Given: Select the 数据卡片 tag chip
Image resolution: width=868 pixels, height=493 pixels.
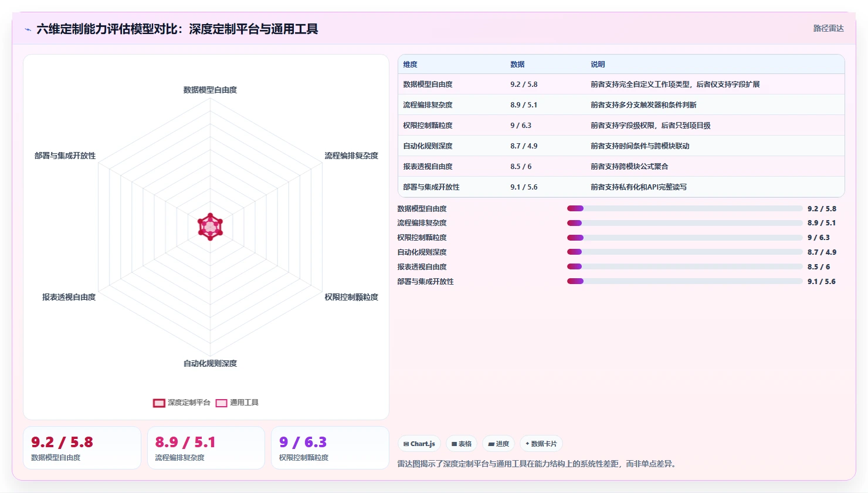Looking at the screenshot, I should point(541,444).
